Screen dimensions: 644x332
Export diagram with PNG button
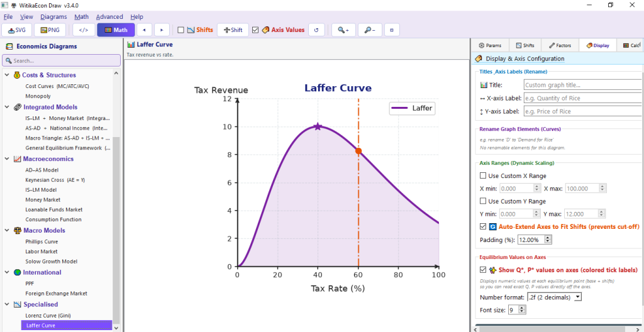click(50, 30)
